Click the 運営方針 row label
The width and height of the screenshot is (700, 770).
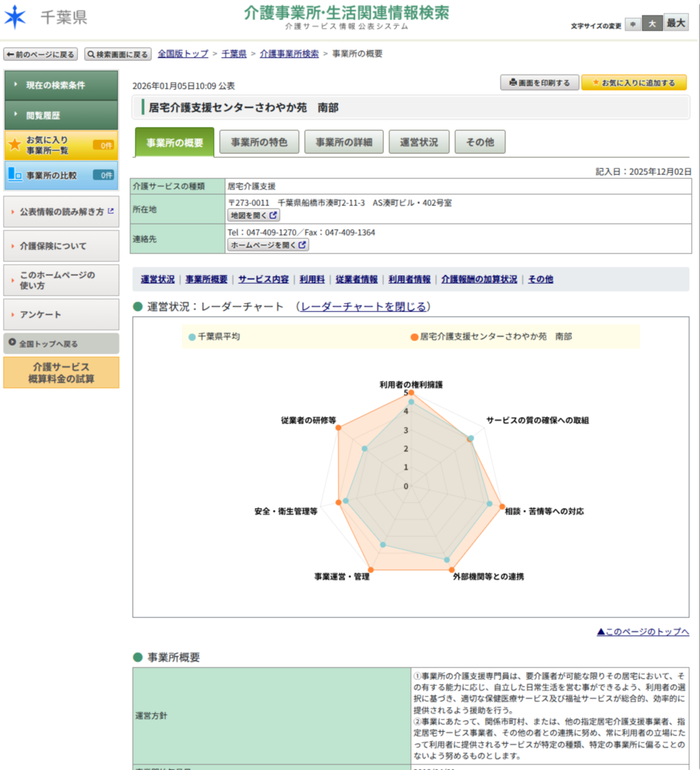[x=151, y=715]
